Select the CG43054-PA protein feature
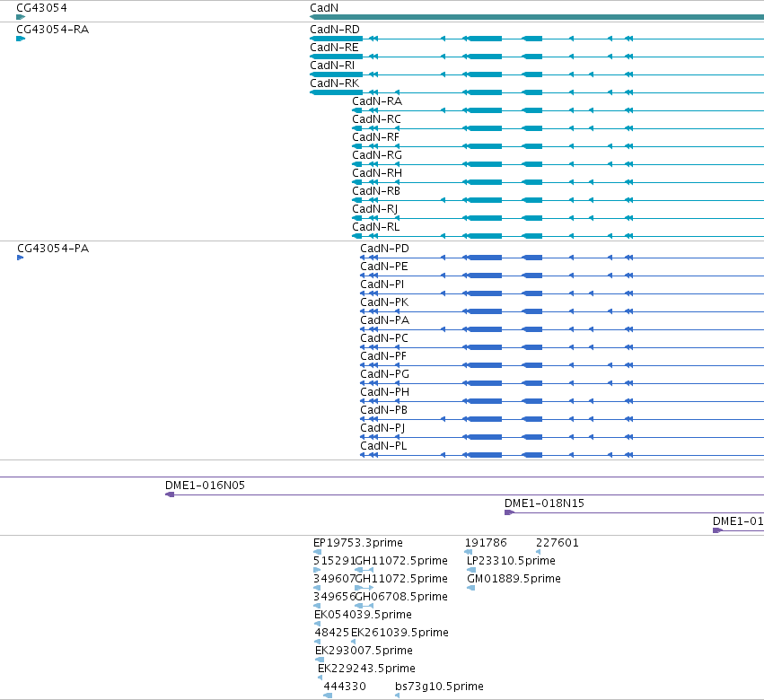 [53, 249]
